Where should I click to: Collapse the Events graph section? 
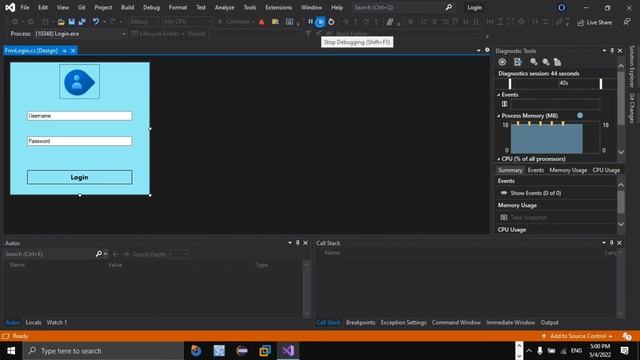[x=498, y=95]
